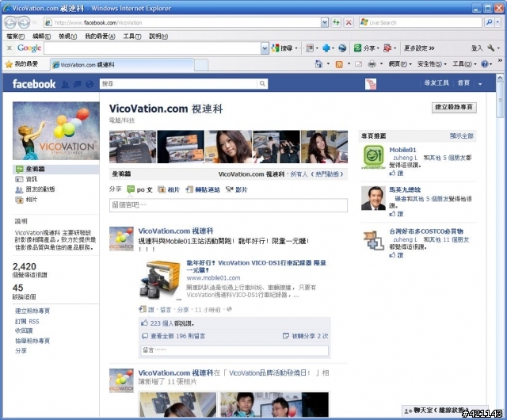Open the 聊天室 chat bar
The image size is (507, 420).
[444, 410]
